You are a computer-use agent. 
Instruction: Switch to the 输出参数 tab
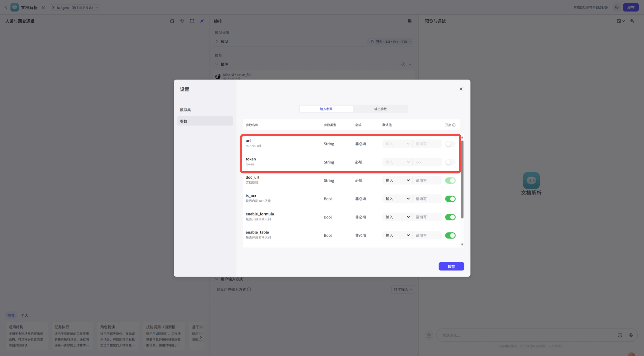(x=380, y=109)
